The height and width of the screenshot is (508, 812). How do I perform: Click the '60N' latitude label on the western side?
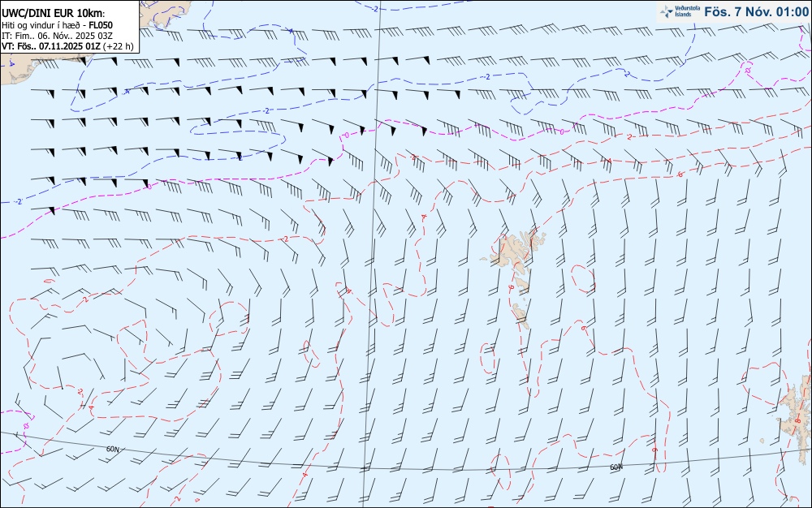pyautogui.click(x=112, y=449)
